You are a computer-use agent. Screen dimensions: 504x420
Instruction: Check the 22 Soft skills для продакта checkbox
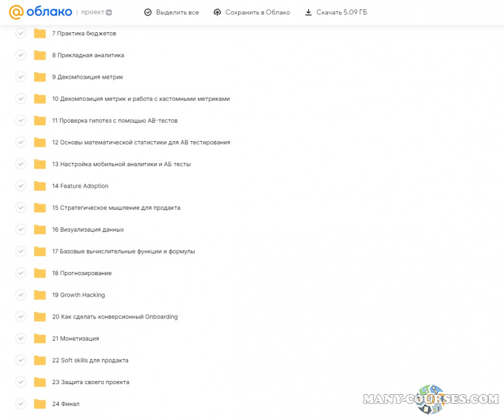click(21, 360)
